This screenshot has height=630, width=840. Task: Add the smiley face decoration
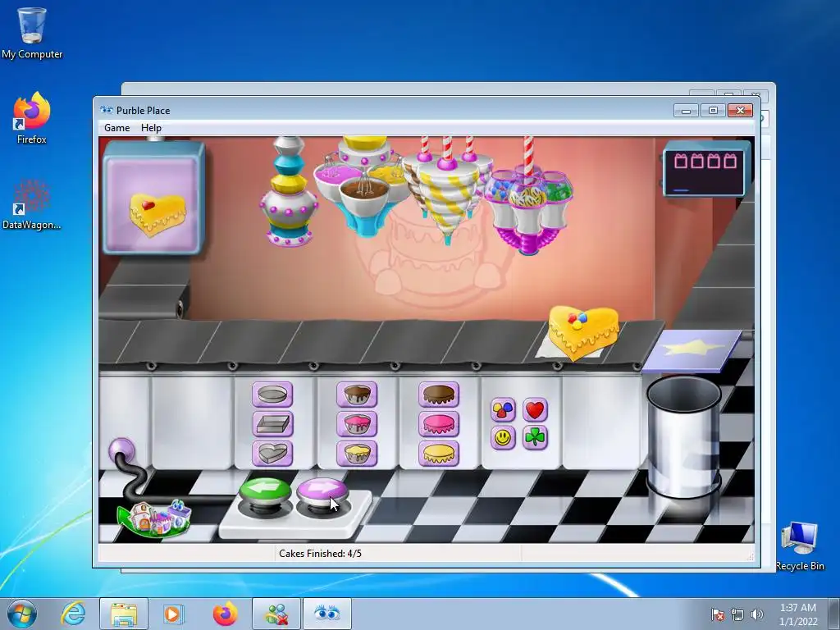pos(503,438)
